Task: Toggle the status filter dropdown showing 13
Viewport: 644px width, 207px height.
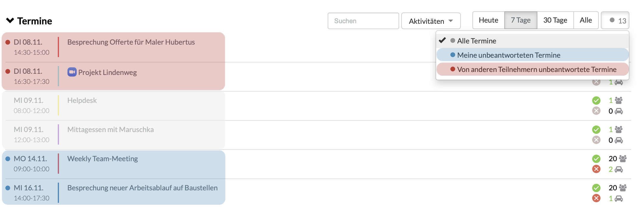Action: [615, 20]
